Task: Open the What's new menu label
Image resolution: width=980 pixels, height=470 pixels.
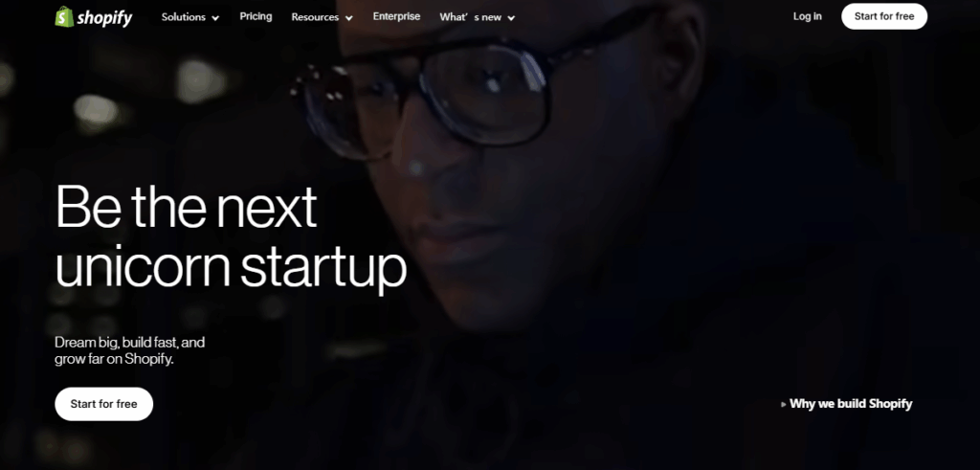Action: [470, 17]
